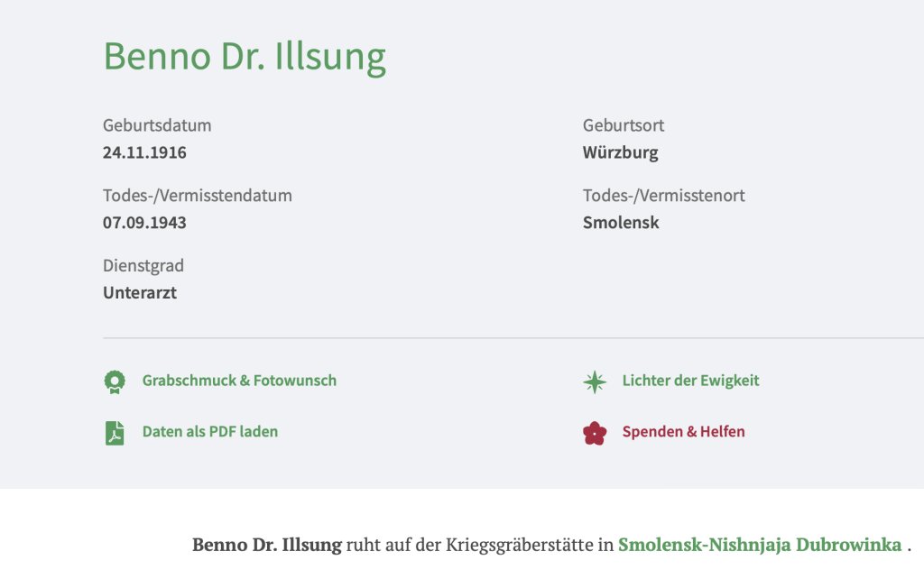Screen dimensions: 924x579
Task: Click the Geburtsort field label
Action: tap(624, 125)
